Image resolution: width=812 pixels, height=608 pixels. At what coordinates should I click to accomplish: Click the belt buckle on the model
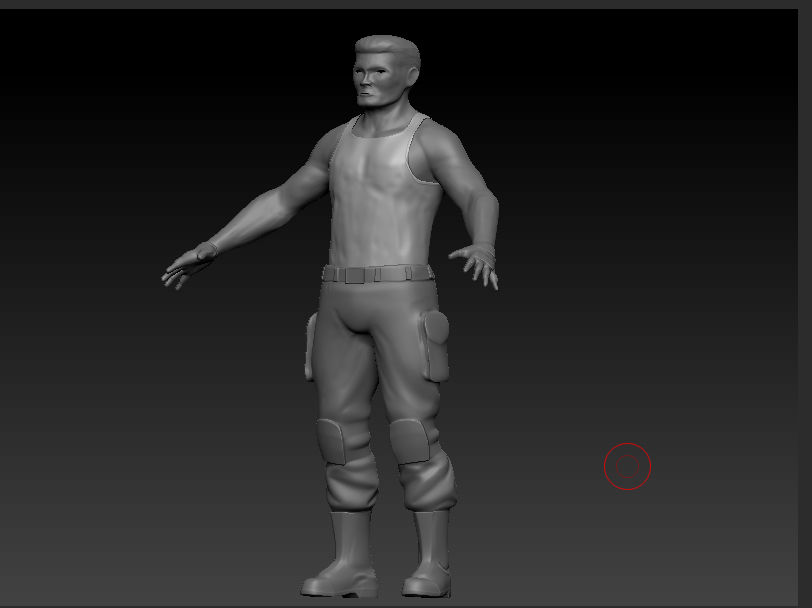pos(354,275)
